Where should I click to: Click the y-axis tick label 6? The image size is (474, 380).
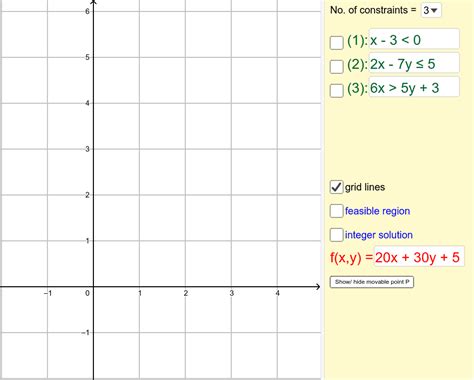click(x=87, y=11)
